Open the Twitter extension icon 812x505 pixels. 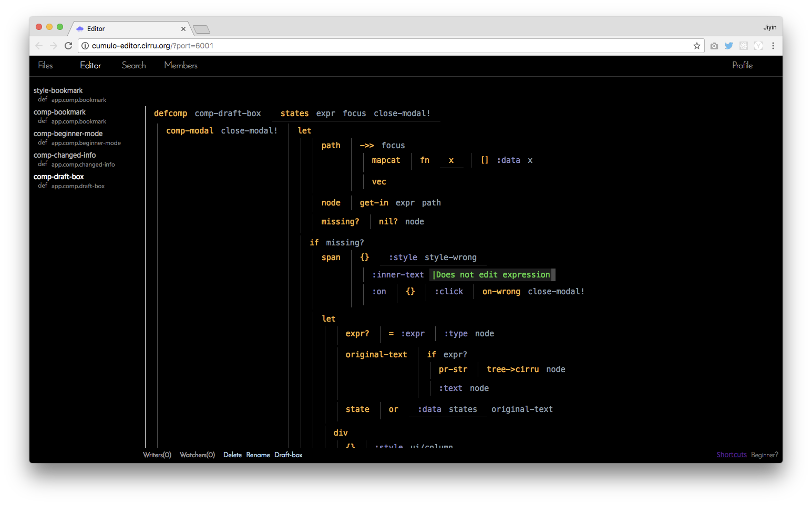click(x=728, y=46)
